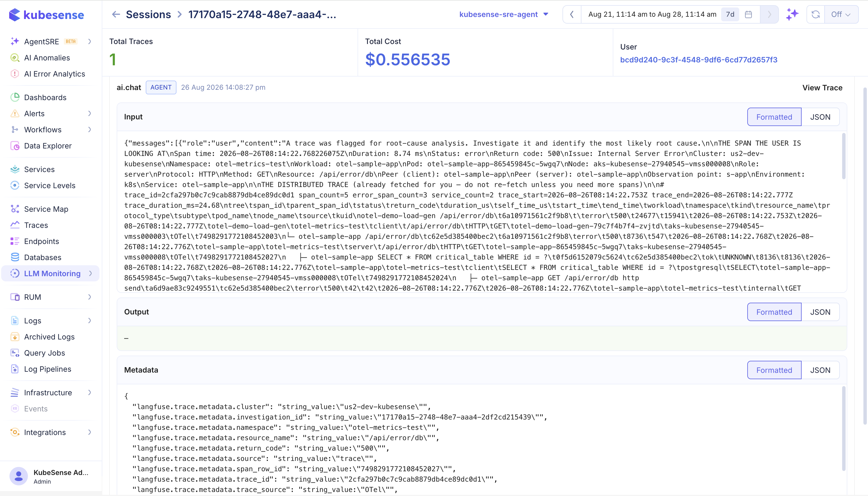
Task: Open AI Anomalies from the sidebar
Action: 47,58
